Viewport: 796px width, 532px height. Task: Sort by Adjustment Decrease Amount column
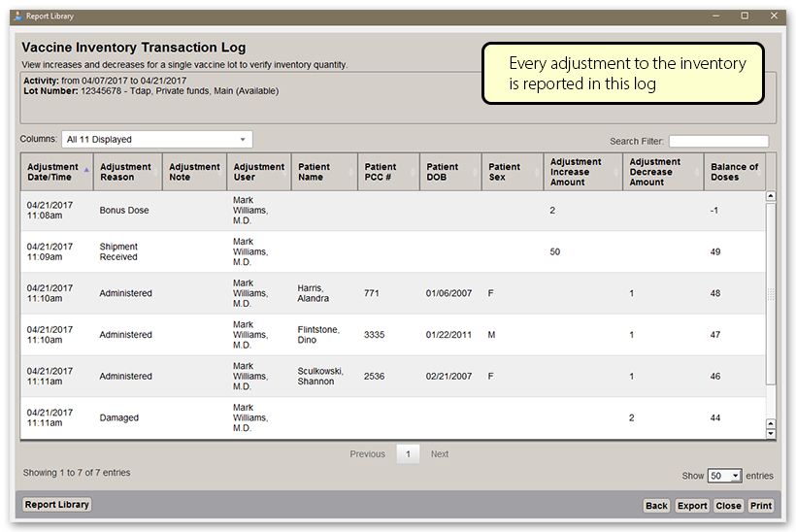tap(663, 172)
